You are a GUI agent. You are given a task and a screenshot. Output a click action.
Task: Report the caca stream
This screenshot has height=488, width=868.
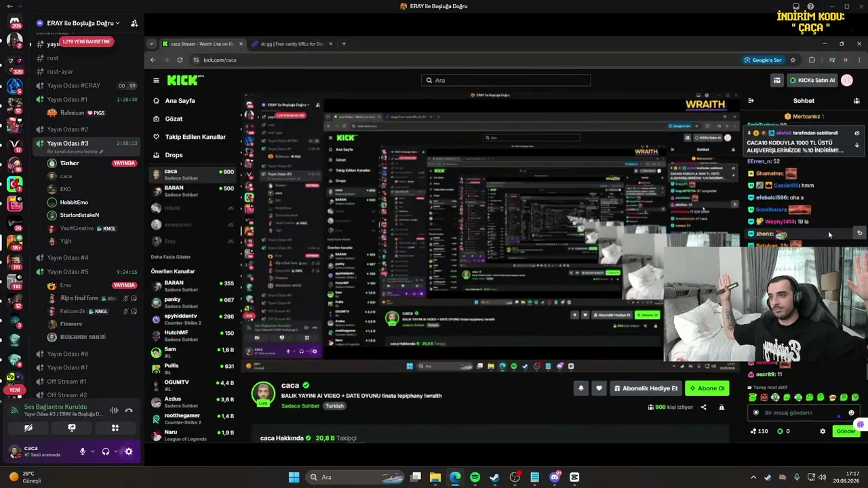pyautogui.click(x=722, y=407)
